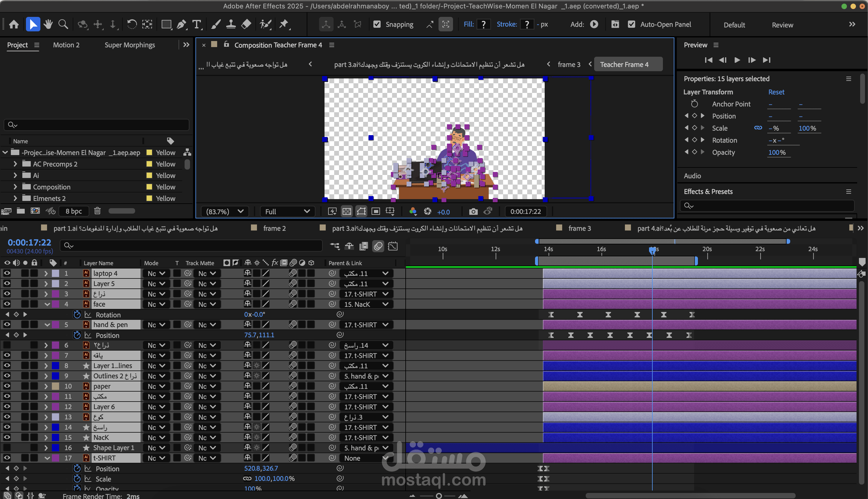Disable the Auto-Open Panel checkbox
The width and height of the screenshot is (868, 499).
[x=631, y=24]
